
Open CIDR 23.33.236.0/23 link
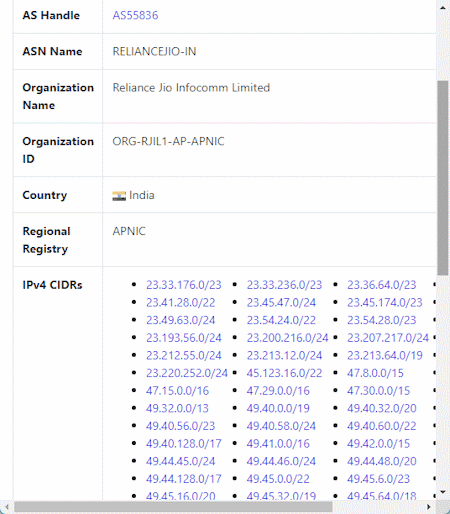[284, 285]
